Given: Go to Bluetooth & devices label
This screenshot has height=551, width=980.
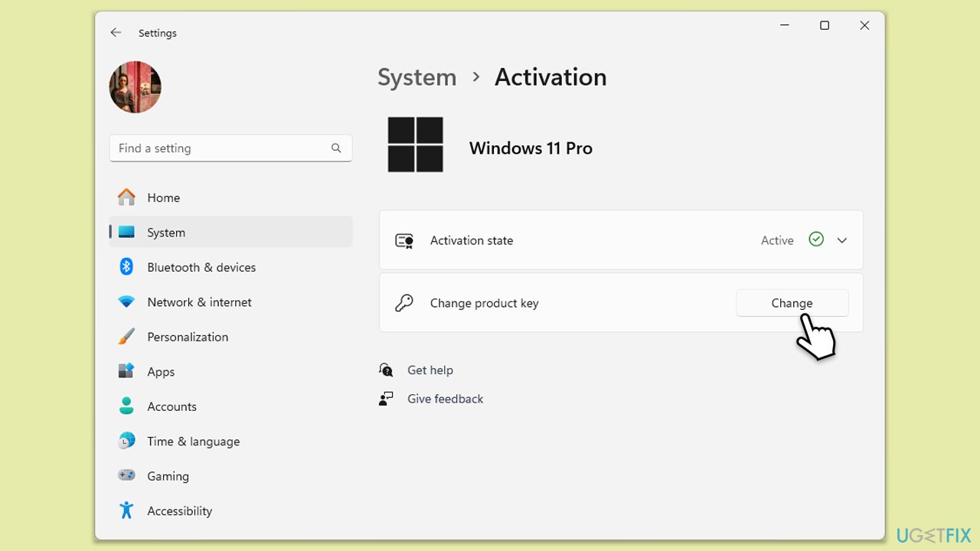Looking at the screenshot, I should point(201,267).
